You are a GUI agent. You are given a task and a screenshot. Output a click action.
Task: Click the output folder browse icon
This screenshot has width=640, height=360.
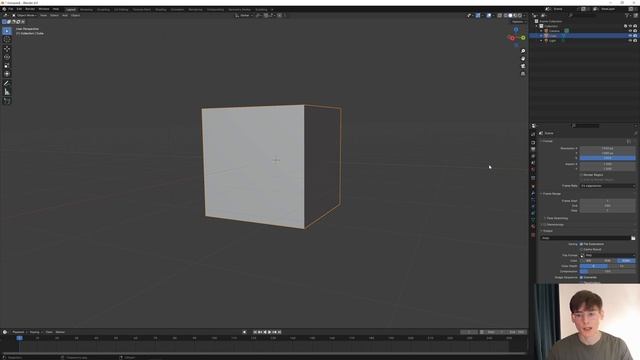[x=633, y=238]
